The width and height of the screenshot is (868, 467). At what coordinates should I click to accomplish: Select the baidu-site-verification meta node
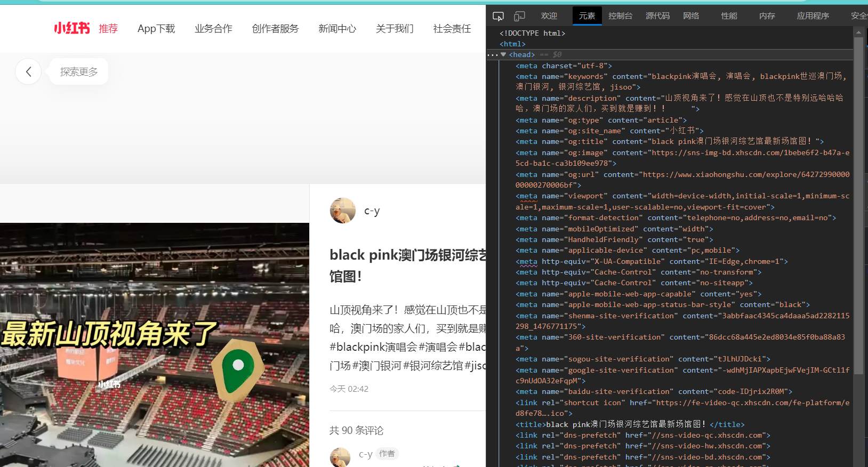pos(654,391)
